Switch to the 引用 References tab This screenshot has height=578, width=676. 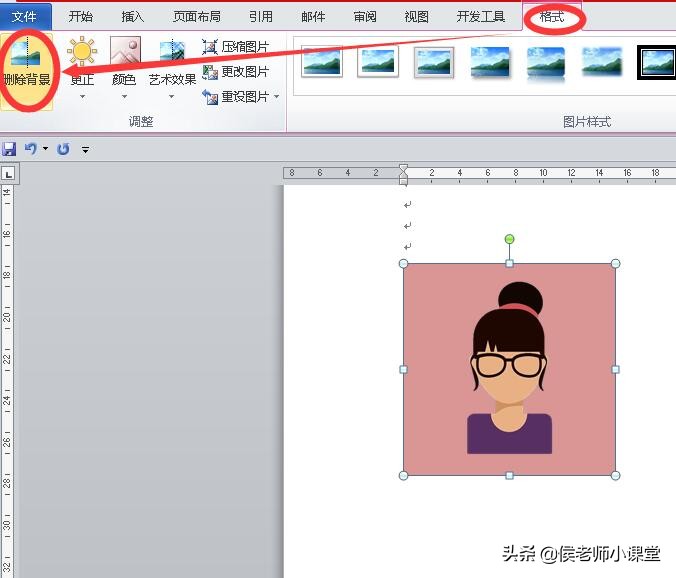(x=261, y=17)
